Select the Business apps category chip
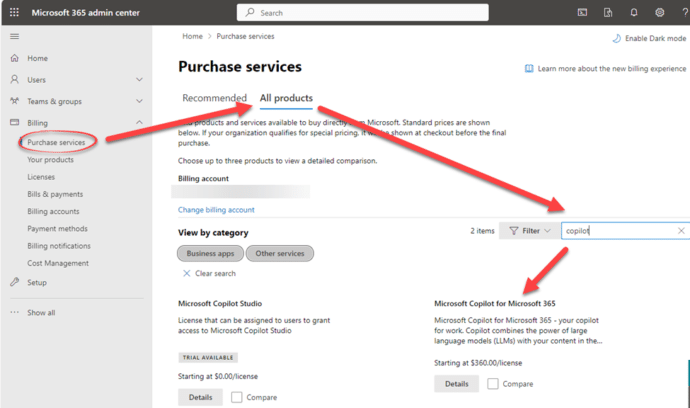 click(210, 254)
